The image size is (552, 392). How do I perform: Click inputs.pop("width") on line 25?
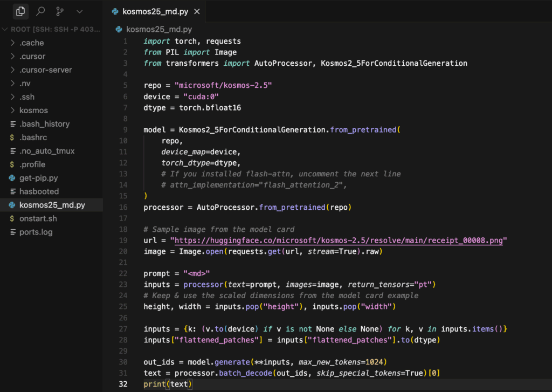click(x=354, y=307)
